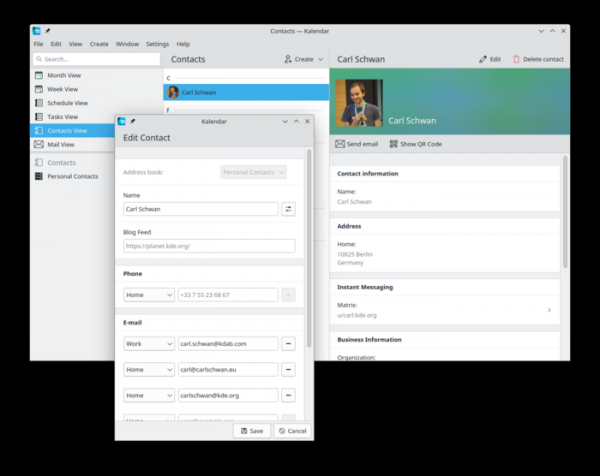Click Delete contact button
Image resolution: width=600 pixels, height=476 pixels.
(538, 60)
